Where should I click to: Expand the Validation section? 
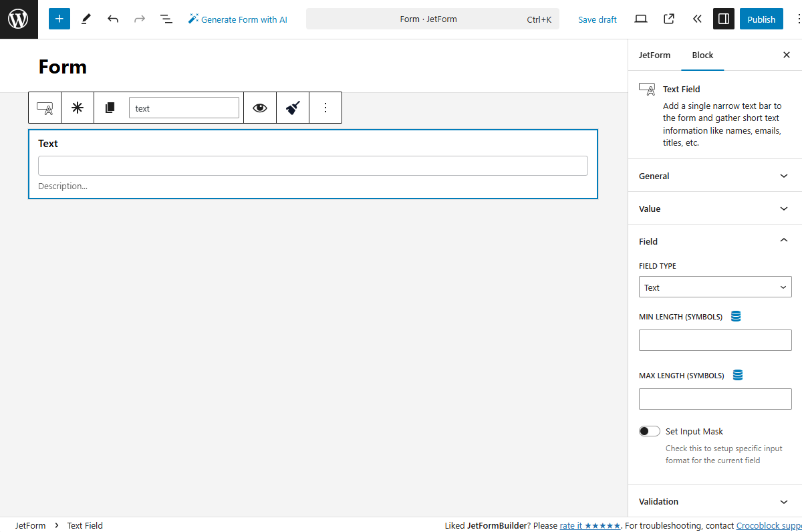[715, 501]
